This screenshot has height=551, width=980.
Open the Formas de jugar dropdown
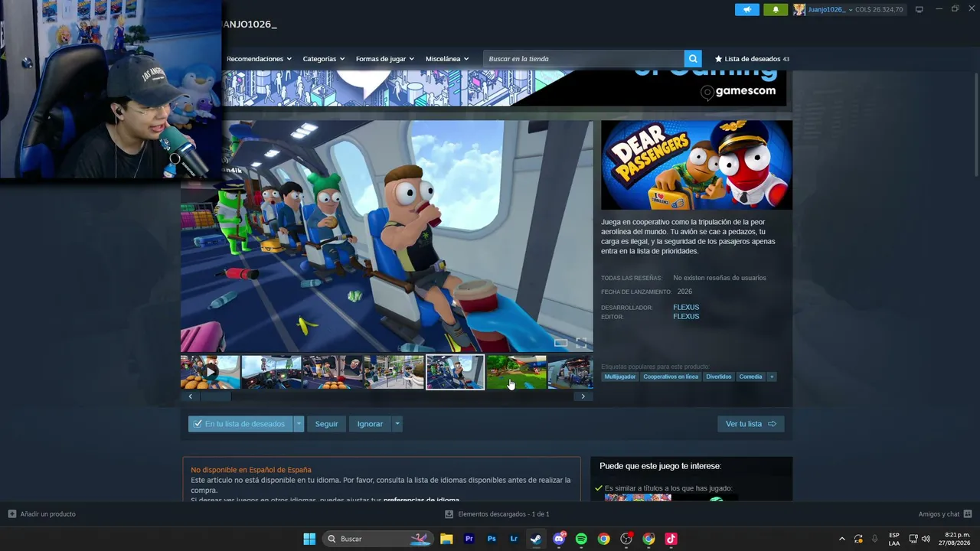[x=384, y=59]
